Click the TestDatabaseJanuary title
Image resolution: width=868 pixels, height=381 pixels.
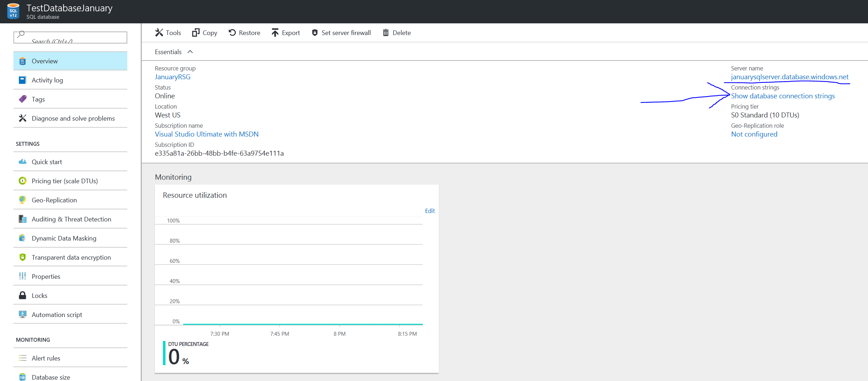pos(69,8)
